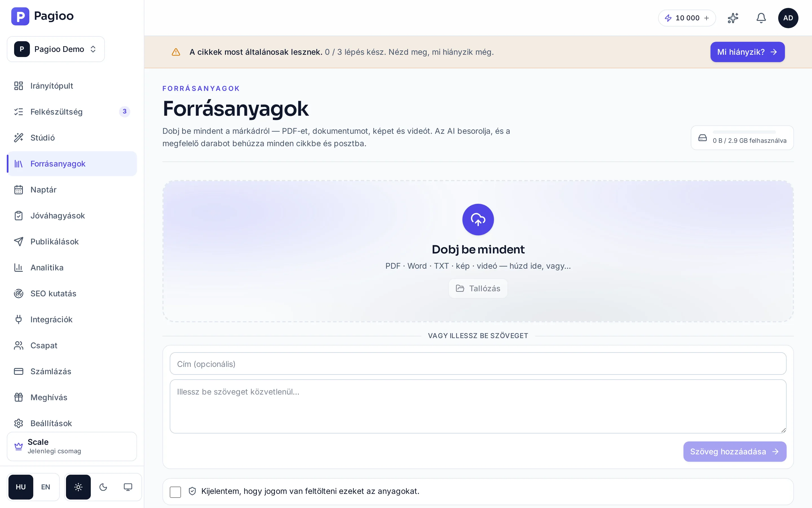
Task: Click the cloud upload icon
Action: point(478,219)
